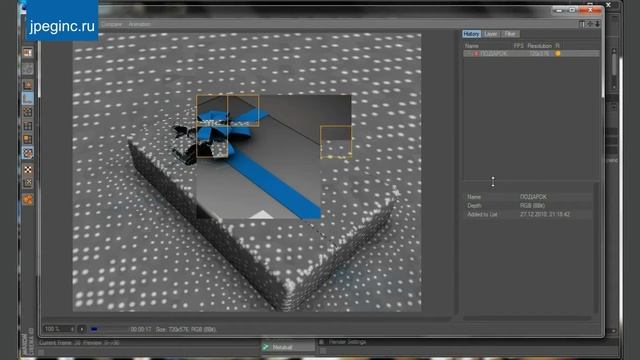Click the yellow render status dot for ПОДАРОК
640x360 pixels.
click(x=558, y=53)
